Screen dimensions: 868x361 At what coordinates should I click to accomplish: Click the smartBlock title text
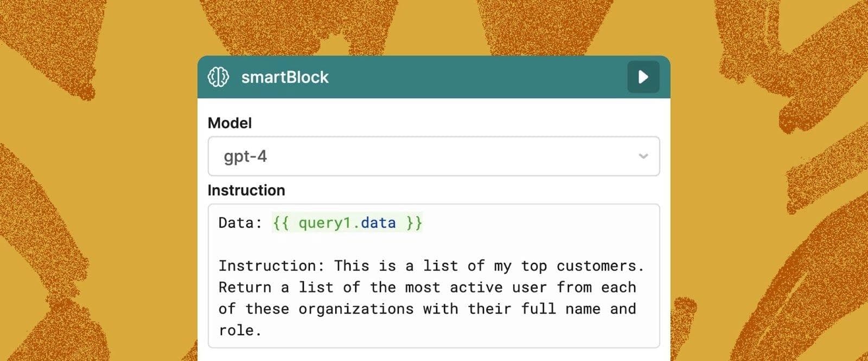[285, 78]
